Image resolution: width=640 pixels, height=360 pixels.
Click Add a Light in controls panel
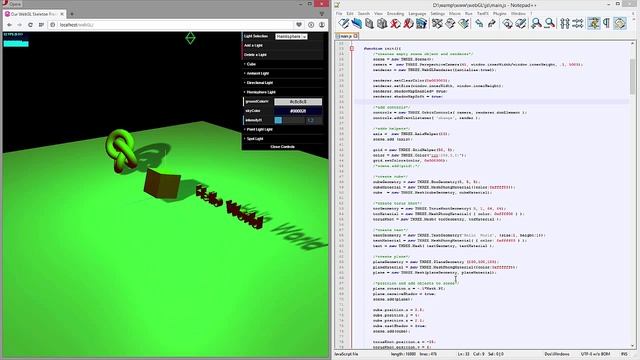pyautogui.click(x=283, y=45)
